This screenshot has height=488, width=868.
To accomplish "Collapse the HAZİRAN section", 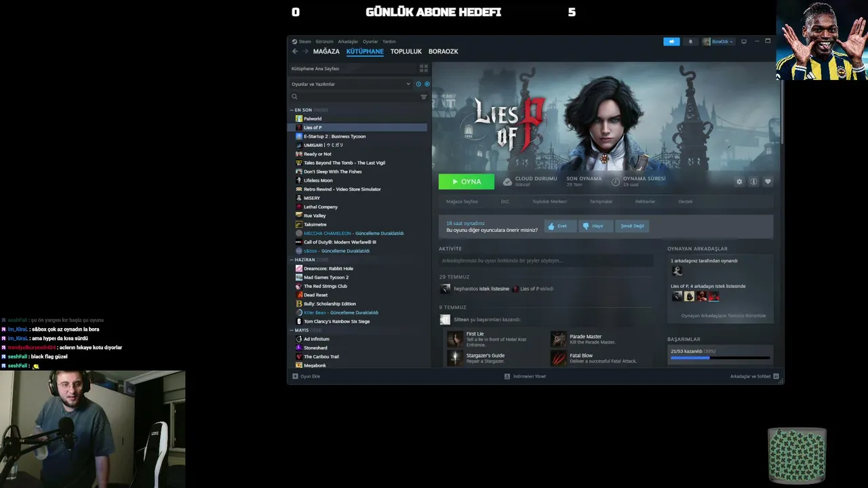I will pos(292,260).
